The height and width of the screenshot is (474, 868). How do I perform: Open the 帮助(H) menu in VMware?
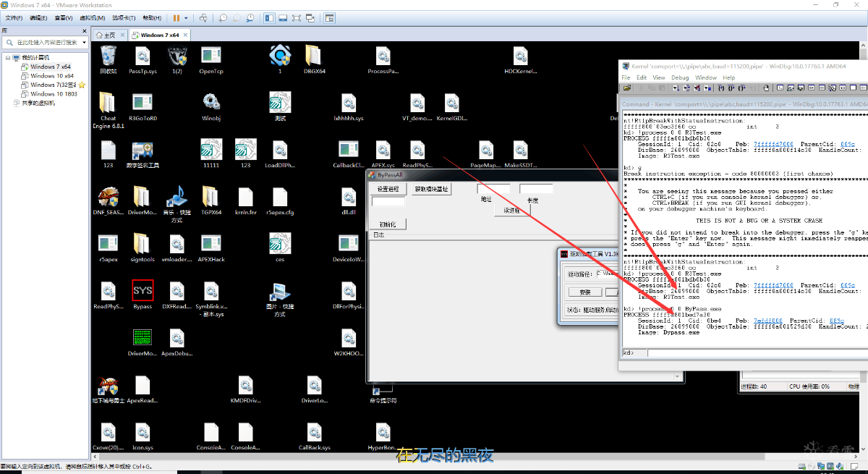tap(152, 17)
